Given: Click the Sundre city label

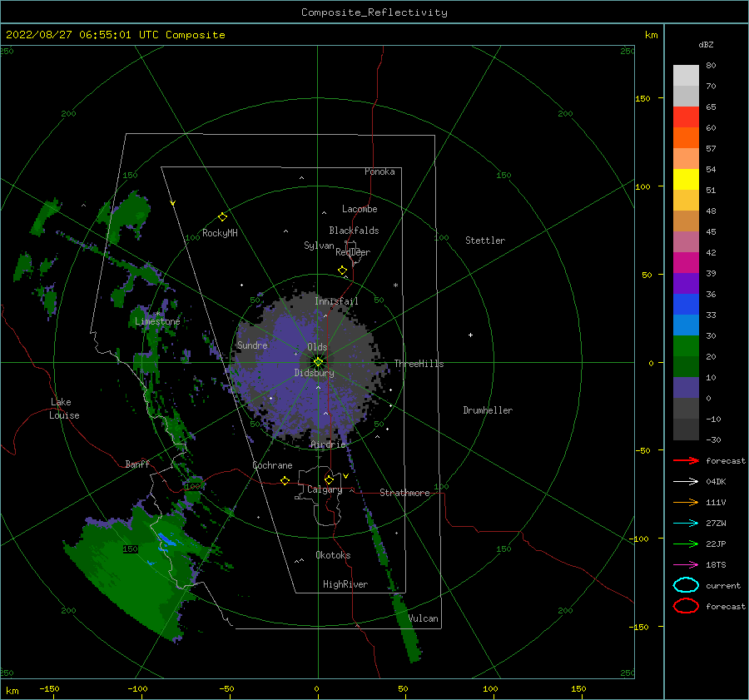Looking at the screenshot, I should (252, 345).
